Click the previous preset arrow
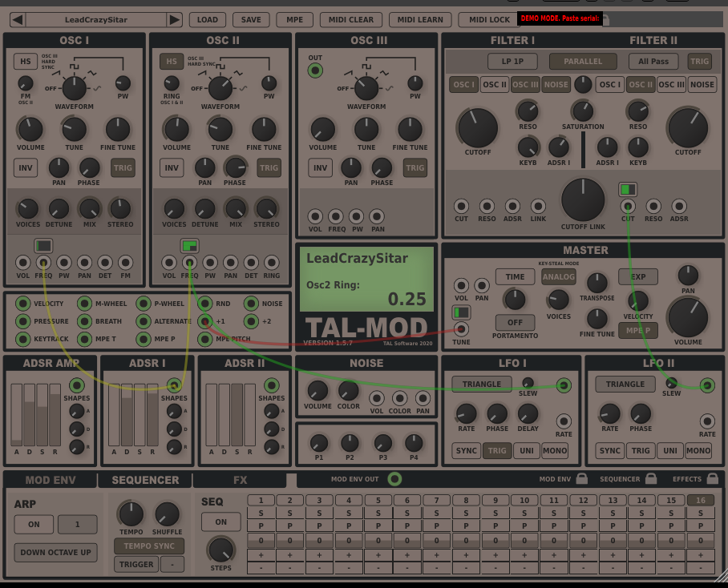Viewport: 728px width, 588px height. click(17, 20)
